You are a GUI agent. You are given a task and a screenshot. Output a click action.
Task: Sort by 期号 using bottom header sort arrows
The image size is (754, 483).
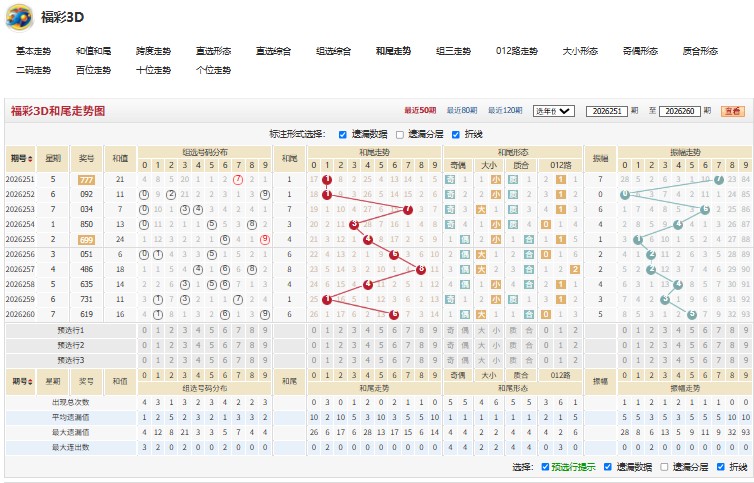point(31,381)
